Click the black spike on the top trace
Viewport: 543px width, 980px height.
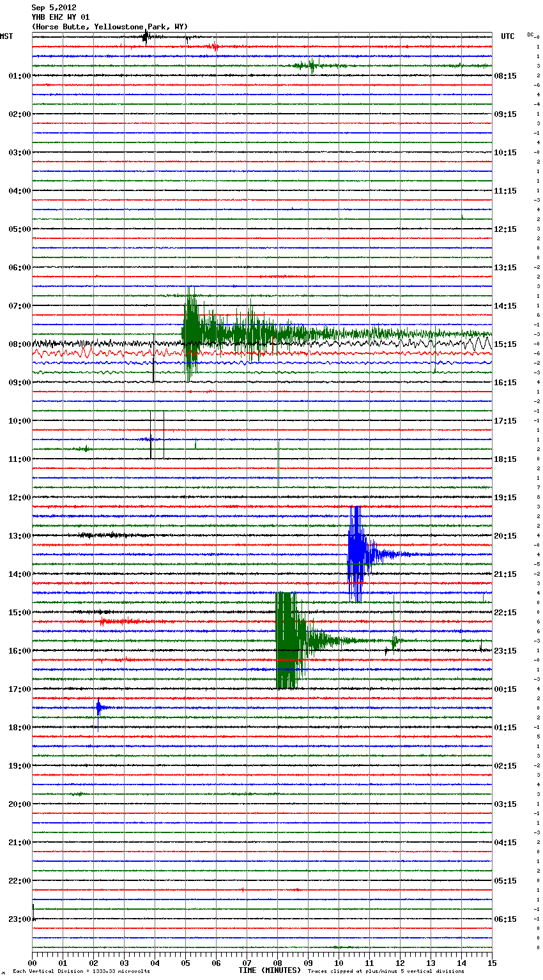pos(145,37)
